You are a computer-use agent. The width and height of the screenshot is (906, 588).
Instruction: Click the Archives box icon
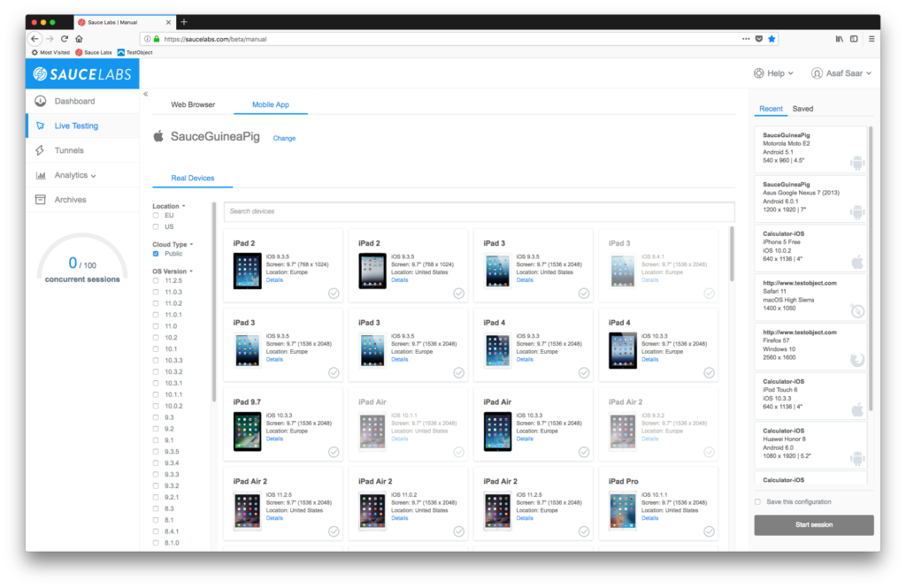pos(41,200)
